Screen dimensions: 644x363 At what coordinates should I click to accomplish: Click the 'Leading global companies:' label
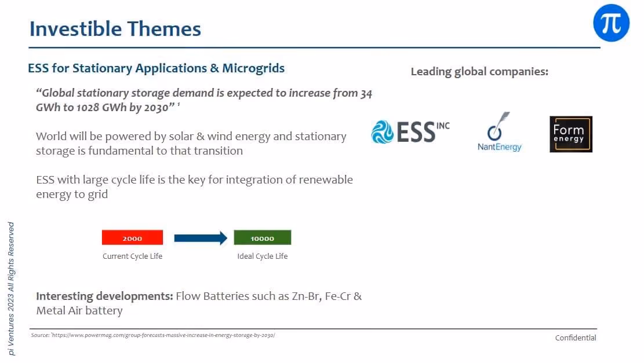(479, 72)
